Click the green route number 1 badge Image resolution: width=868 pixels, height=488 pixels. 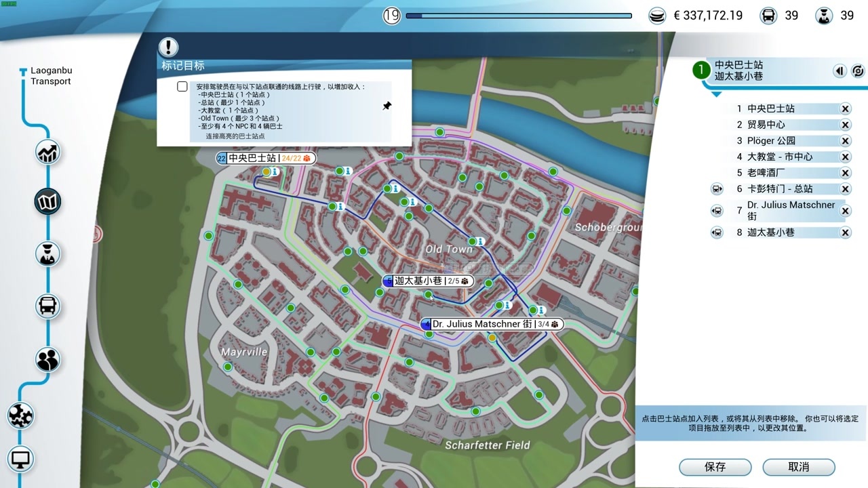tap(701, 70)
